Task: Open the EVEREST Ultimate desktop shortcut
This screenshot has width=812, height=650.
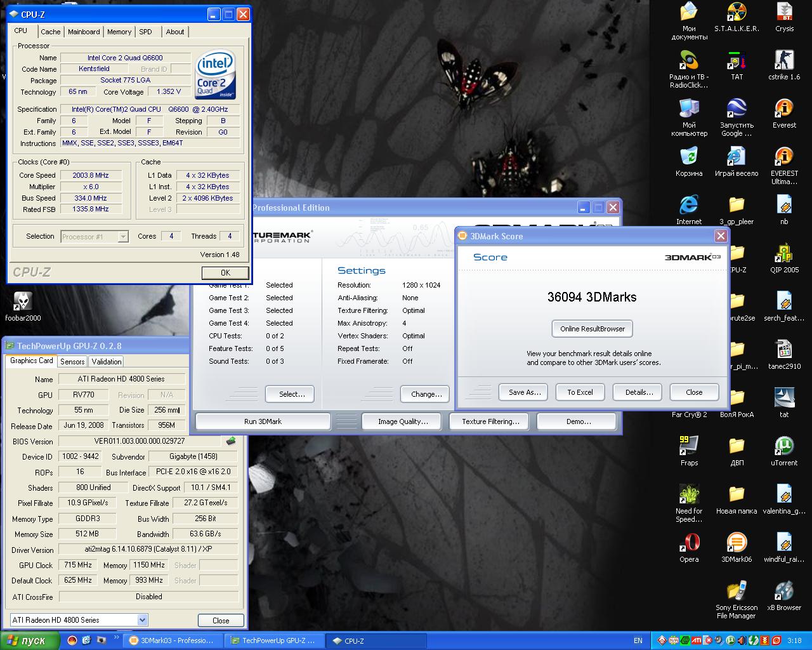Action: 784,166
